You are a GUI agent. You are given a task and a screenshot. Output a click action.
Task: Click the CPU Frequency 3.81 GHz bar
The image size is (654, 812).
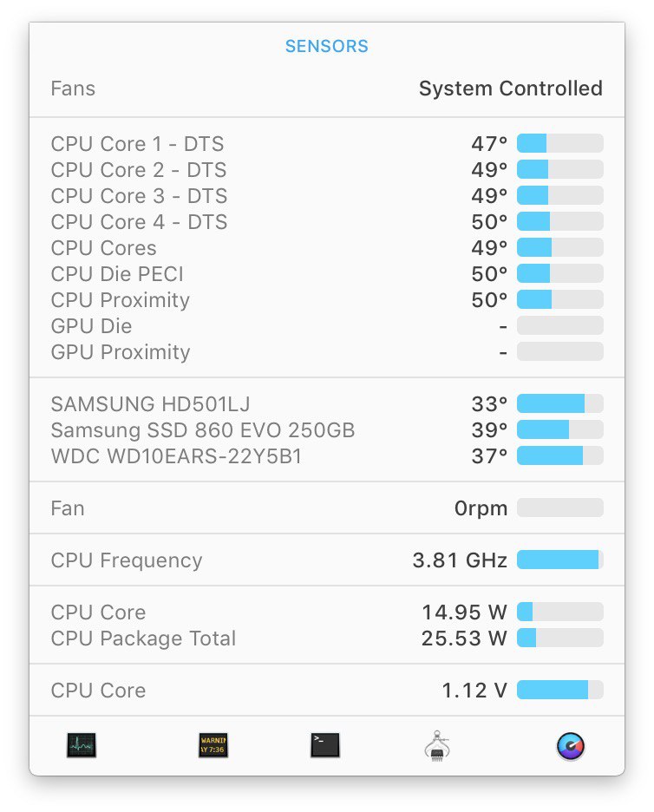click(560, 560)
